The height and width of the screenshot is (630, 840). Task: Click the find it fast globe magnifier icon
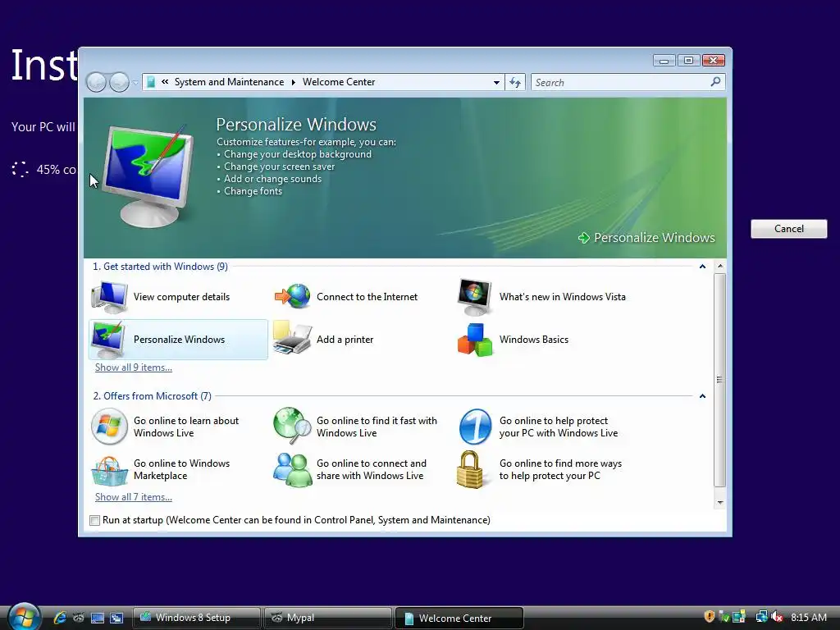pyautogui.click(x=292, y=426)
